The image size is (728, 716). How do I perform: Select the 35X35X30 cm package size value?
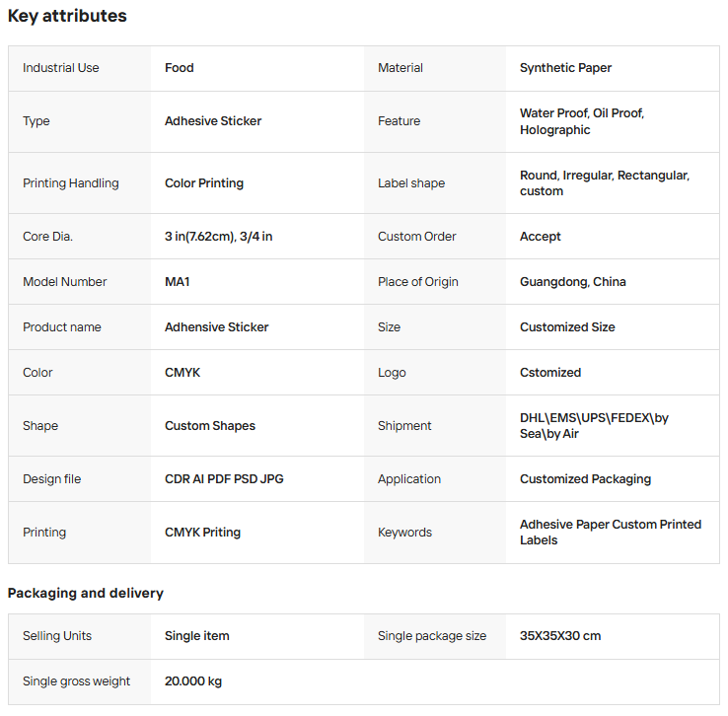[560, 636]
